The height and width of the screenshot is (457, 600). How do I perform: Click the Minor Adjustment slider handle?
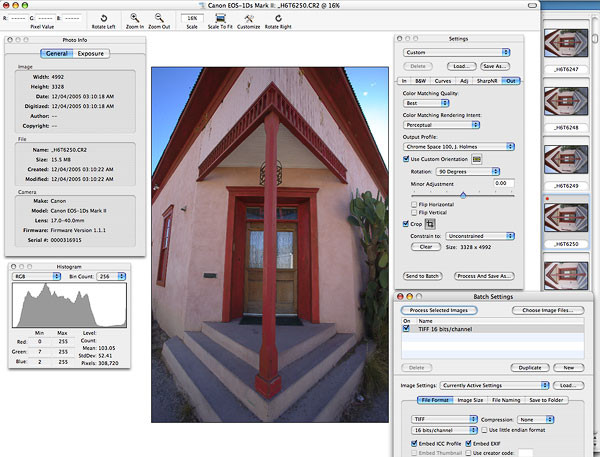(463, 194)
